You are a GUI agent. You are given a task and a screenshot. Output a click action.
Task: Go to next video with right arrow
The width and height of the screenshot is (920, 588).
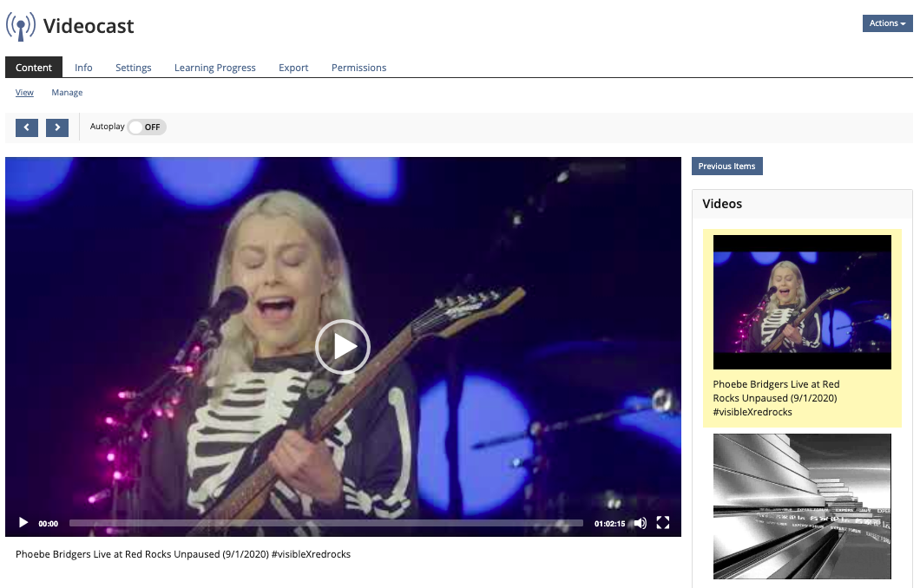57,127
